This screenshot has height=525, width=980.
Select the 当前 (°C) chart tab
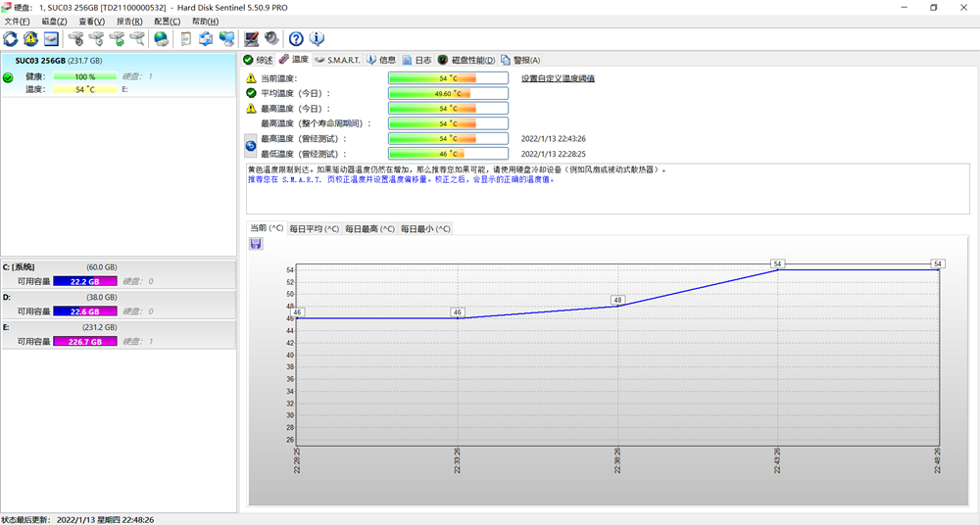click(x=267, y=227)
